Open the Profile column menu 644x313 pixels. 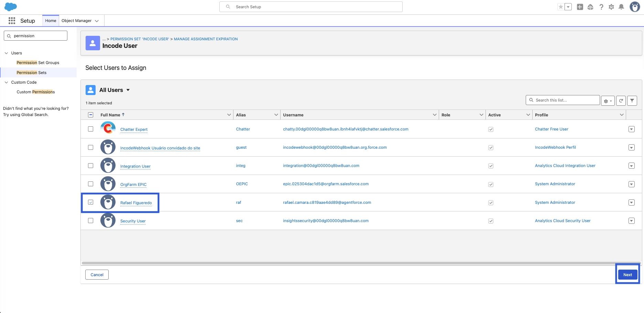[x=622, y=115]
